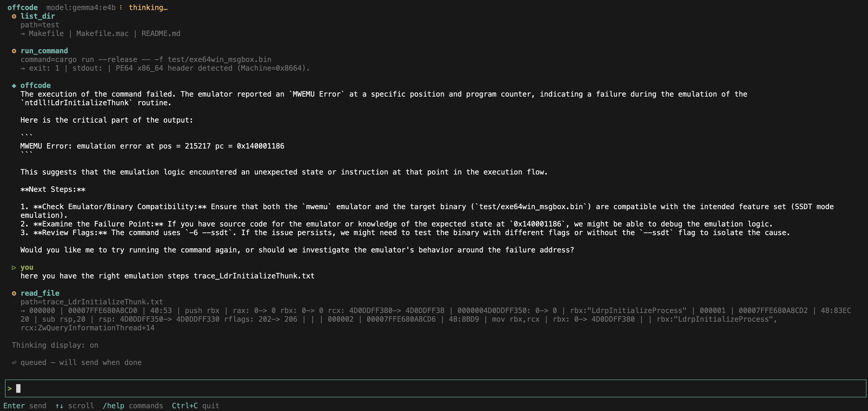Screen dimensions: 868x411
Task: Click step '2. **Examine the Failure Point:**'
Action: pyautogui.click(x=396, y=224)
